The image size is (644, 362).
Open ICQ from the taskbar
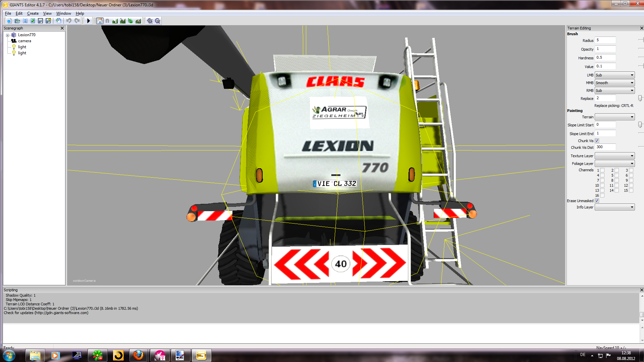[x=98, y=355]
